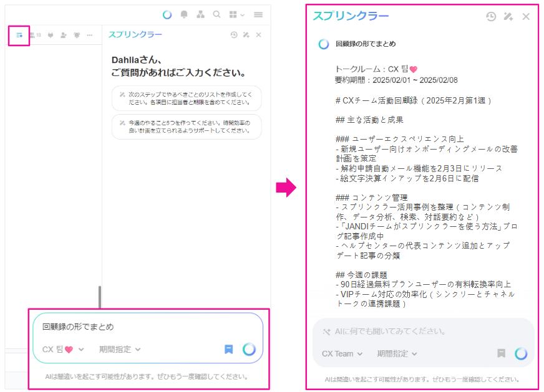Click the AI summary icon in the room toolbar
Image resolution: width=544 pixels, height=392 pixels.
coord(19,36)
